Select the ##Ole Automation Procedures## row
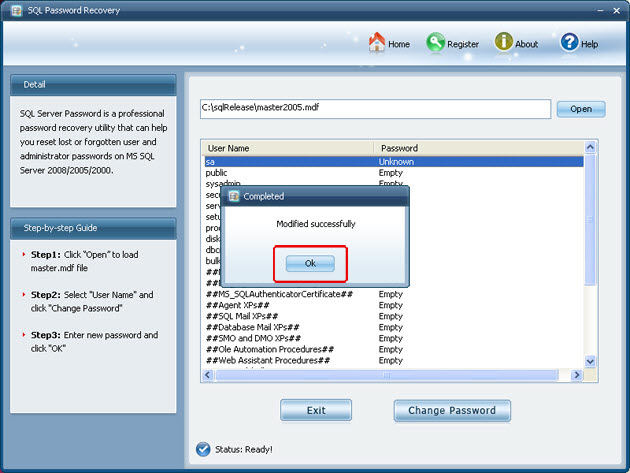Viewport: 630px width, 473px height. [x=394, y=350]
